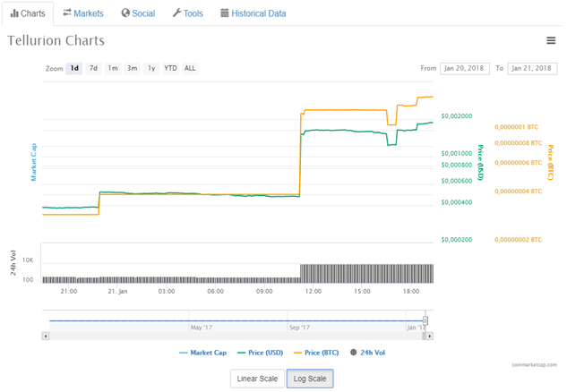Click the 10K volume axis label
Viewport: 567px width, 392px height.
coord(28,260)
